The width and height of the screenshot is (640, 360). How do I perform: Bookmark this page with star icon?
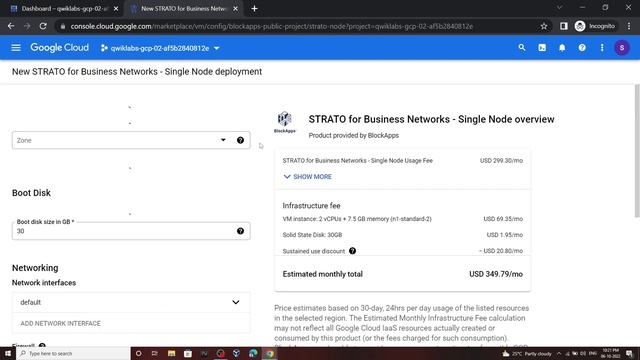coord(544,26)
